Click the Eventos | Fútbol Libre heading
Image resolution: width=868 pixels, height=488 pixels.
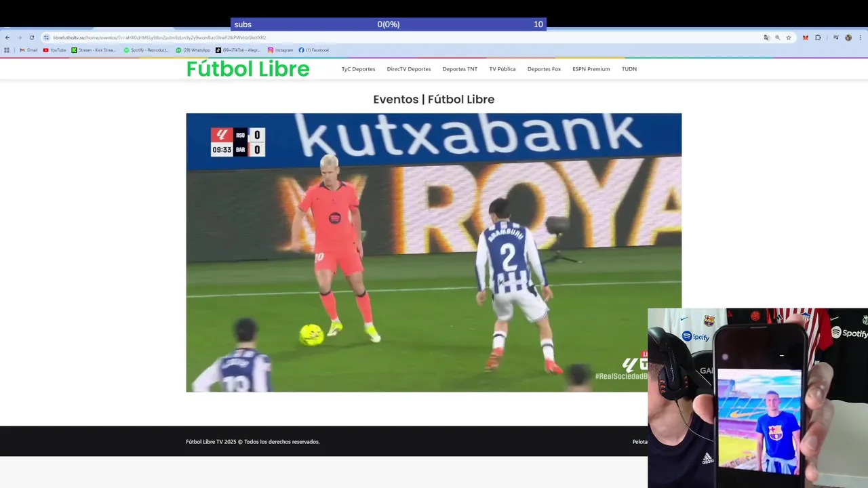click(x=434, y=100)
